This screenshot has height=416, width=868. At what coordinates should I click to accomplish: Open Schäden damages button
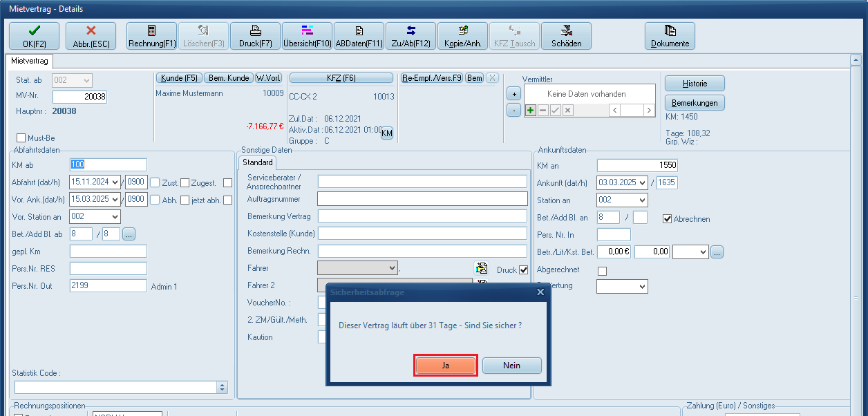tap(566, 36)
